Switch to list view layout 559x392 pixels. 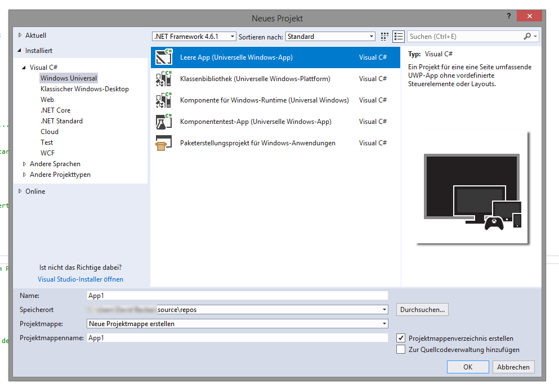coord(398,37)
